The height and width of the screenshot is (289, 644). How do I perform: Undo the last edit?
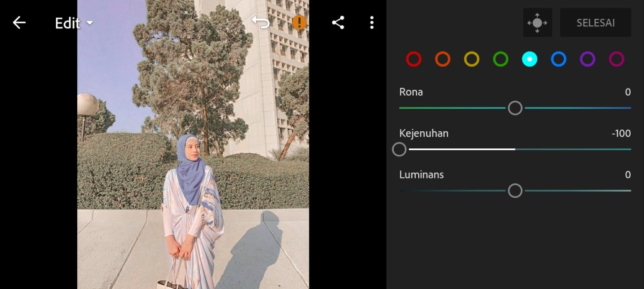coord(260,23)
